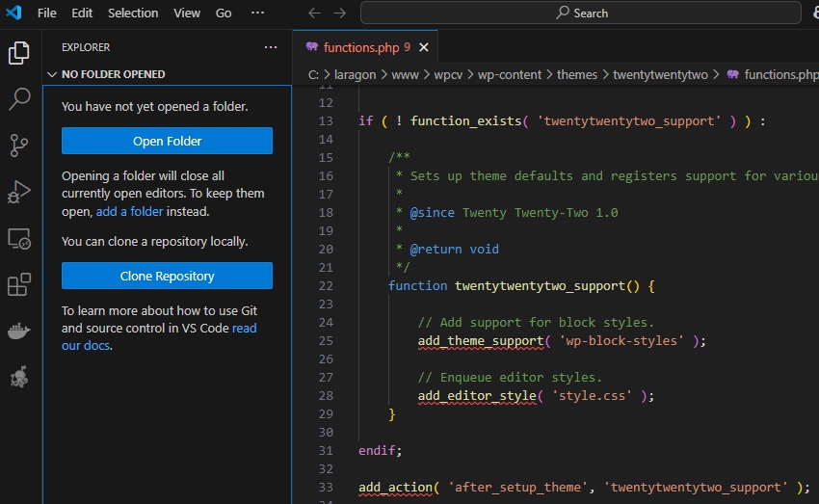Image resolution: width=819 pixels, height=504 pixels.
Task: Click the '// Add support for block styles.' comment
Action: pyautogui.click(x=536, y=322)
